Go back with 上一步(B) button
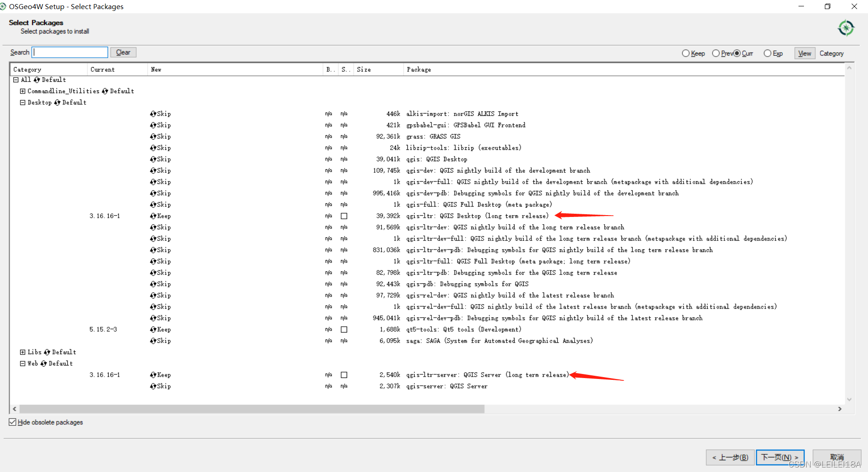868x472 pixels. 730,457
